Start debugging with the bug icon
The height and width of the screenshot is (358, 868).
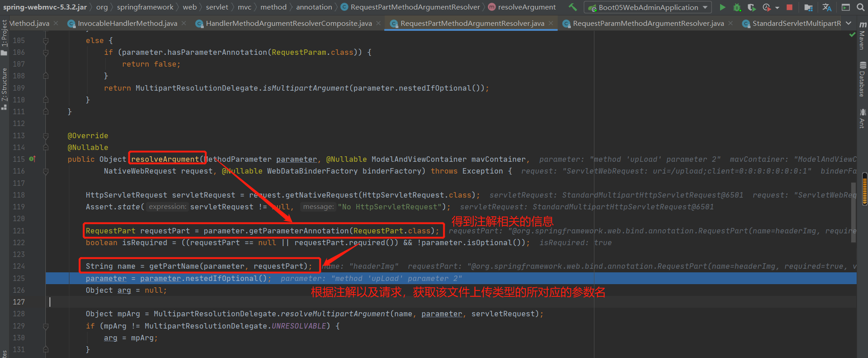737,7
